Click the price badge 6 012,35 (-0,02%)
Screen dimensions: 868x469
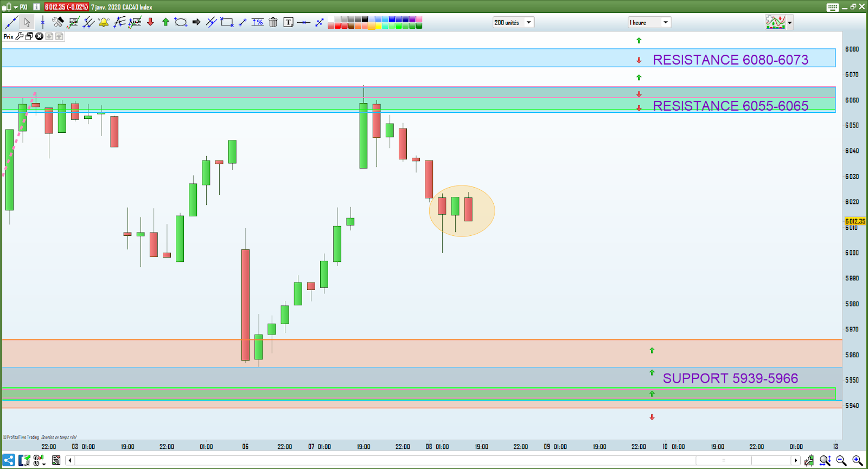point(66,7)
